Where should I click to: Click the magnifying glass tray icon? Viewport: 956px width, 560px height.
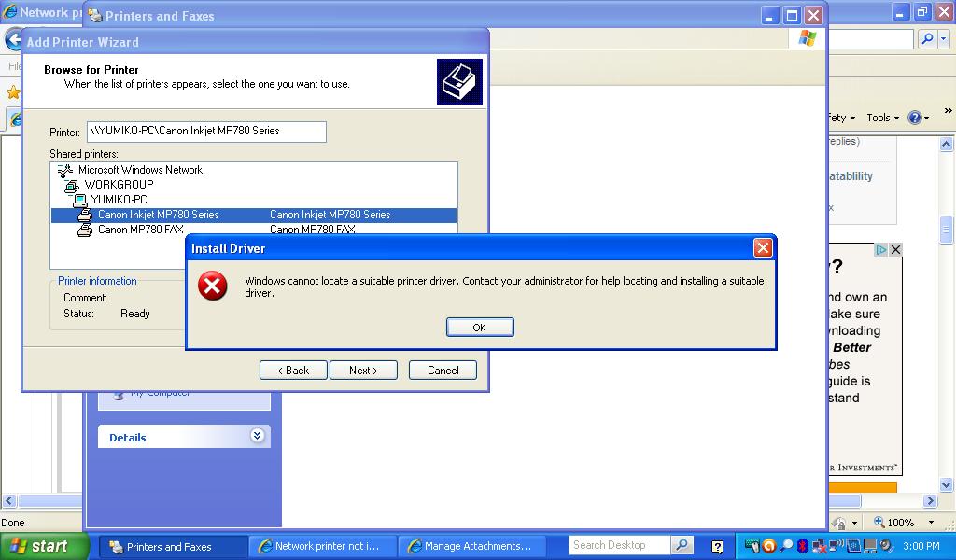pos(786,546)
